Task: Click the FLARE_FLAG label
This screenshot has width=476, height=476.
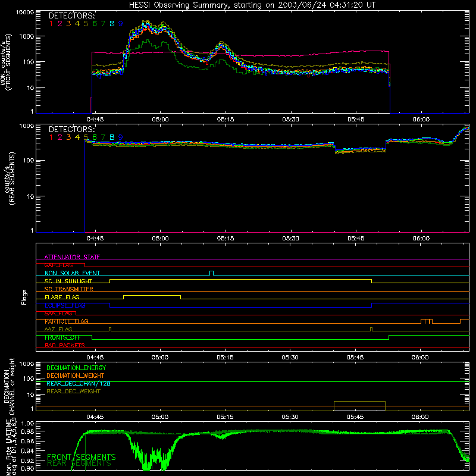Action: click(x=62, y=297)
